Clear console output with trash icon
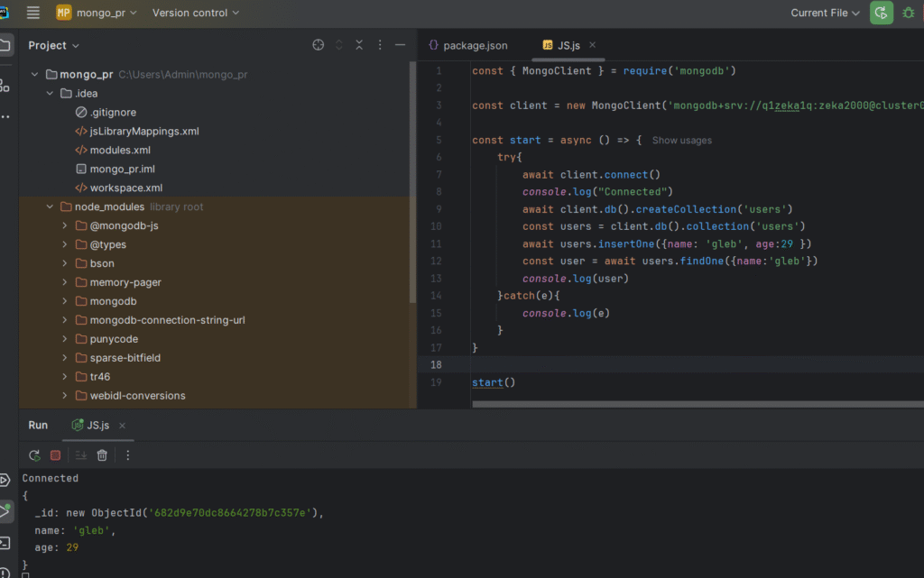 click(102, 455)
